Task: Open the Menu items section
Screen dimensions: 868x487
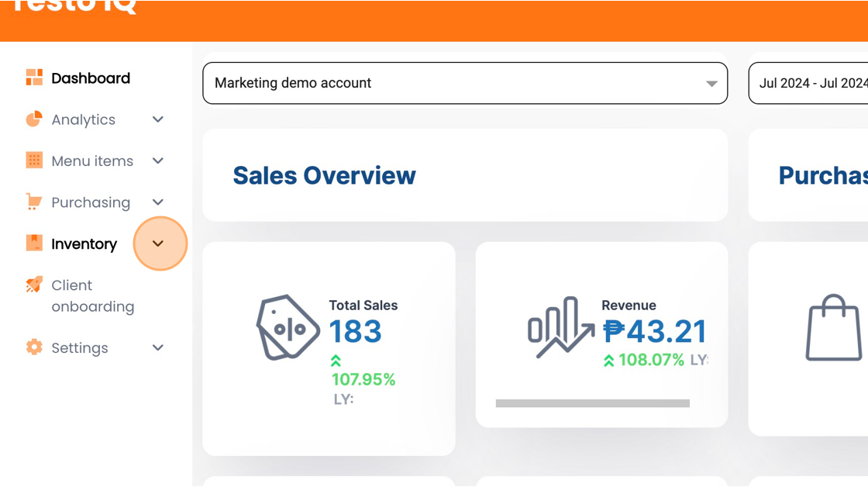Action: [x=92, y=161]
